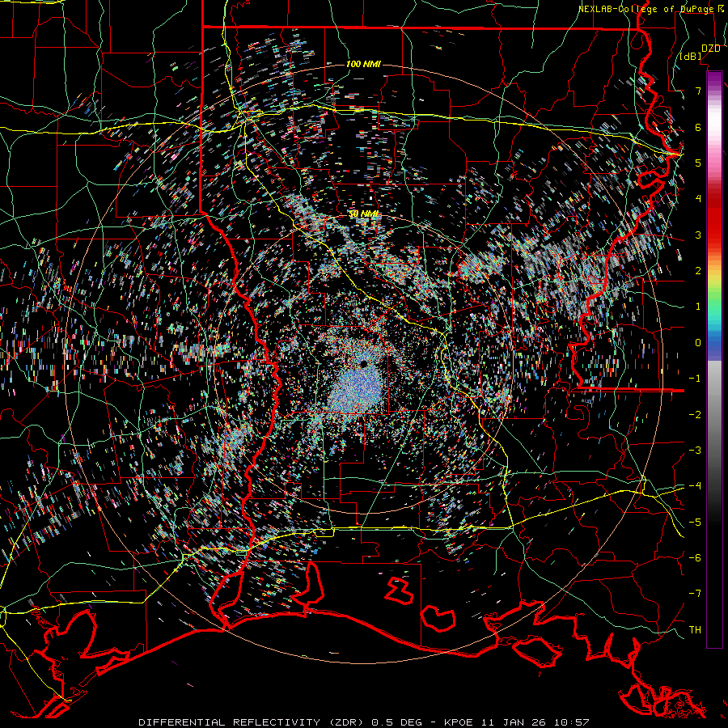Image resolution: width=728 pixels, height=728 pixels.
Task: Click the -1 scale label
Action: pos(695,379)
